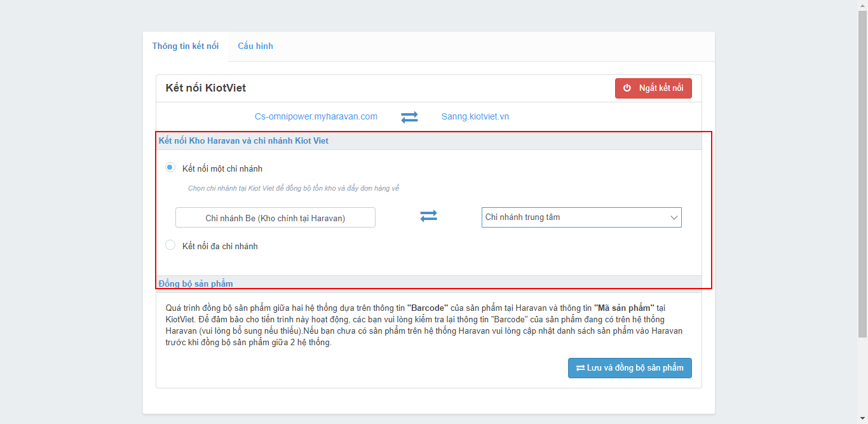The width and height of the screenshot is (868, 424).
Task: Click the scrollbar down arrow
Action: [862, 419]
